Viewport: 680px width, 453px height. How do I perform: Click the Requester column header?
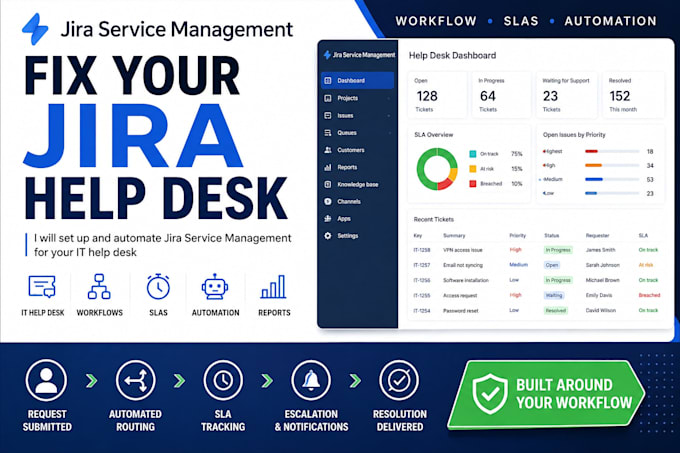pyautogui.click(x=597, y=235)
